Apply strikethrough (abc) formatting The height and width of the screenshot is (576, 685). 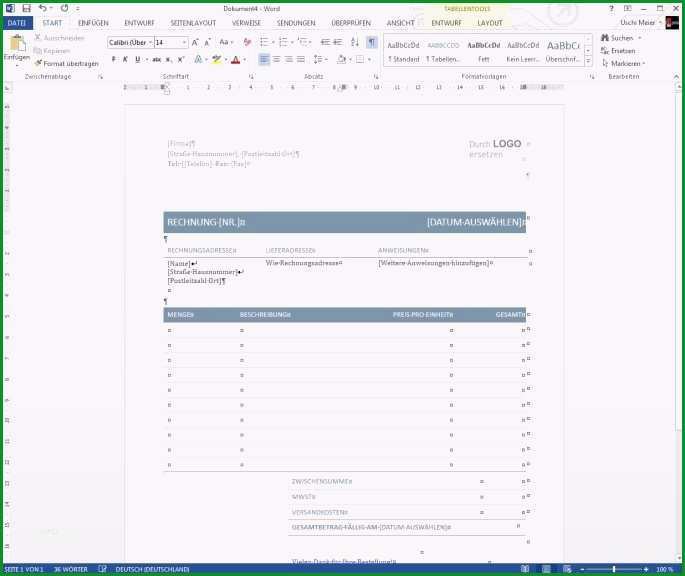(x=156, y=59)
